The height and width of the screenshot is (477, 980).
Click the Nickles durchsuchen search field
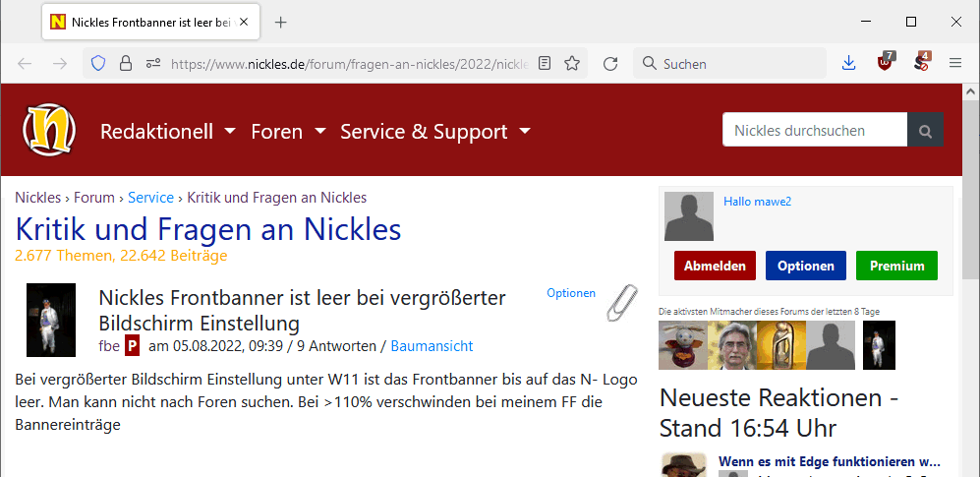[x=815, y=130]
